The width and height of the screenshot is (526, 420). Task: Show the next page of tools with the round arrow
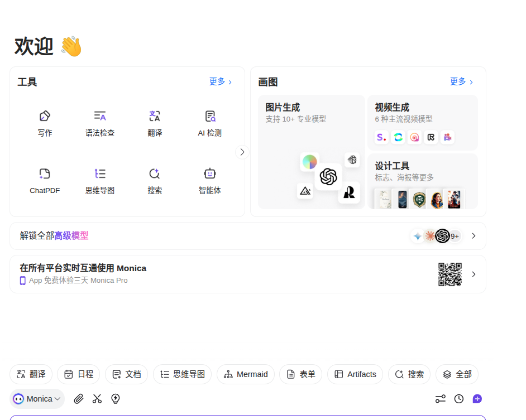(242, 152)
